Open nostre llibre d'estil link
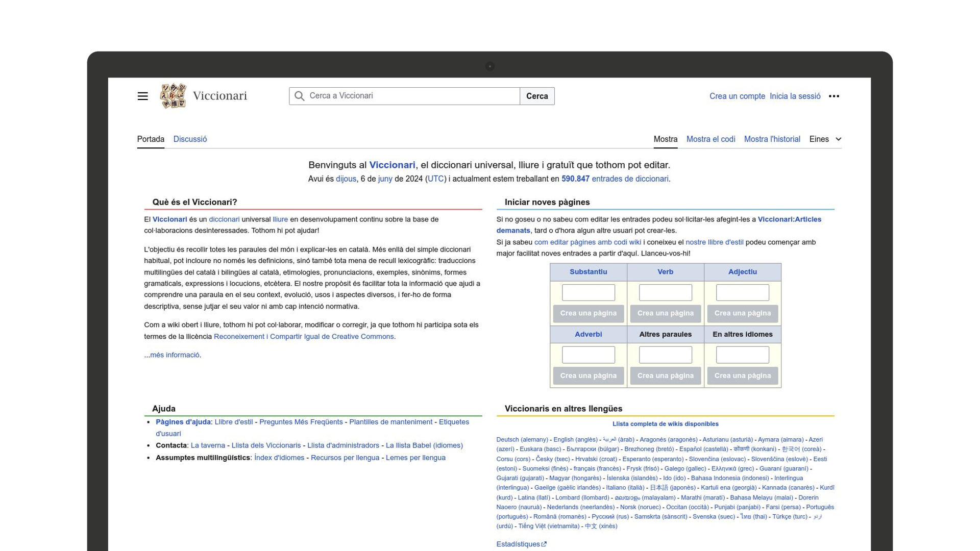The width and height of the screenshot is (980, 551). click(x=714, y=242)
